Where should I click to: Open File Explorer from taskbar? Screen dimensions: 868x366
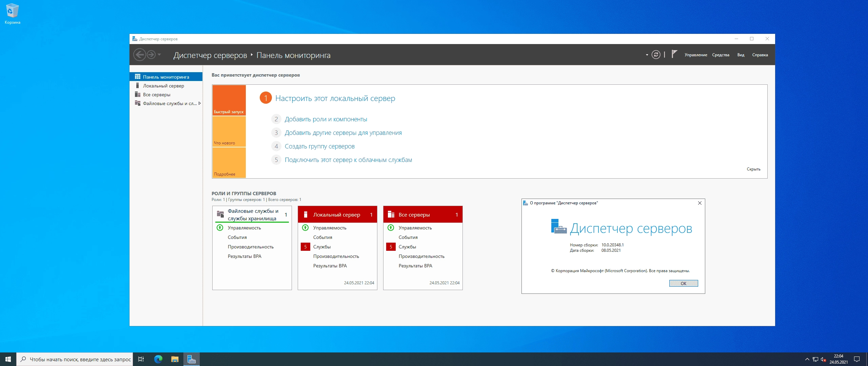pos(175,359)
